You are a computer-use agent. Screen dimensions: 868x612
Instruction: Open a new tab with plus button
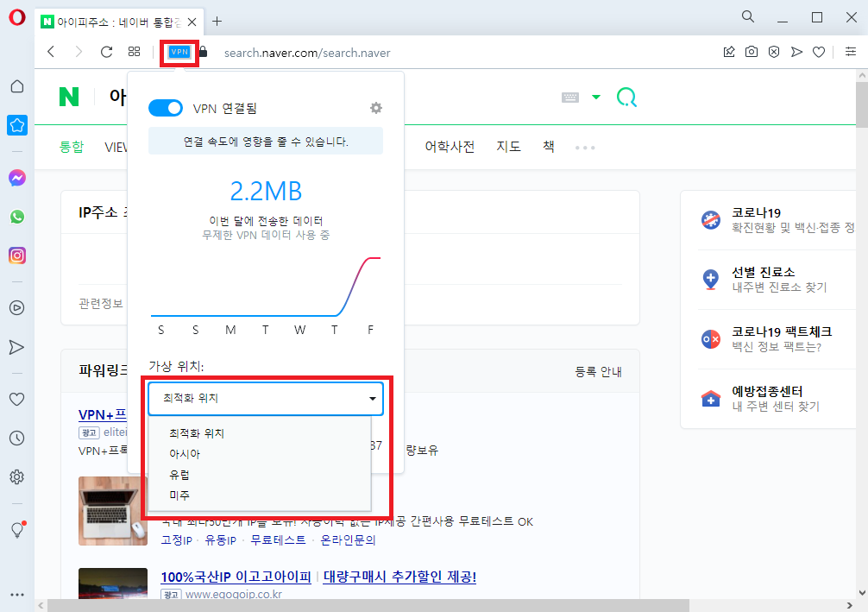tap(217, 22)
